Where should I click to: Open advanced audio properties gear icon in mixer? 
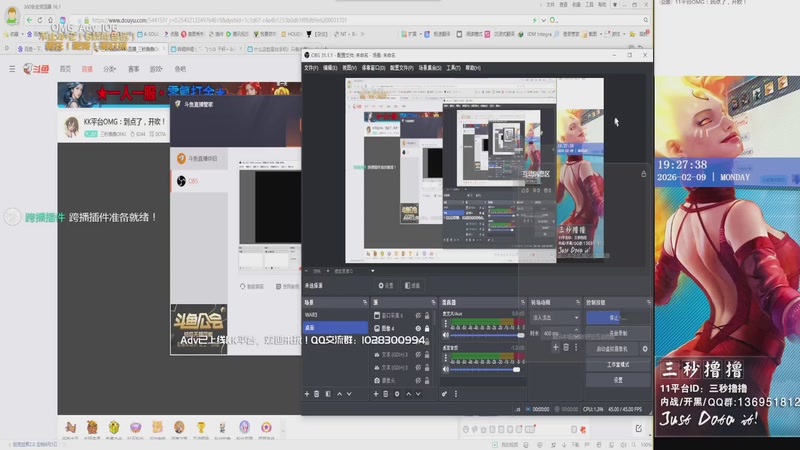pos(443,394)
